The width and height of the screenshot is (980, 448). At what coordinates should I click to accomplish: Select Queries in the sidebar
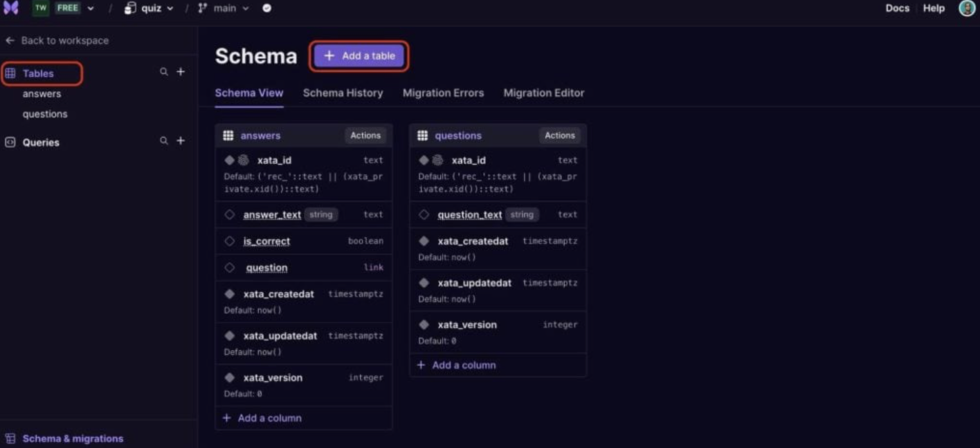41,142
